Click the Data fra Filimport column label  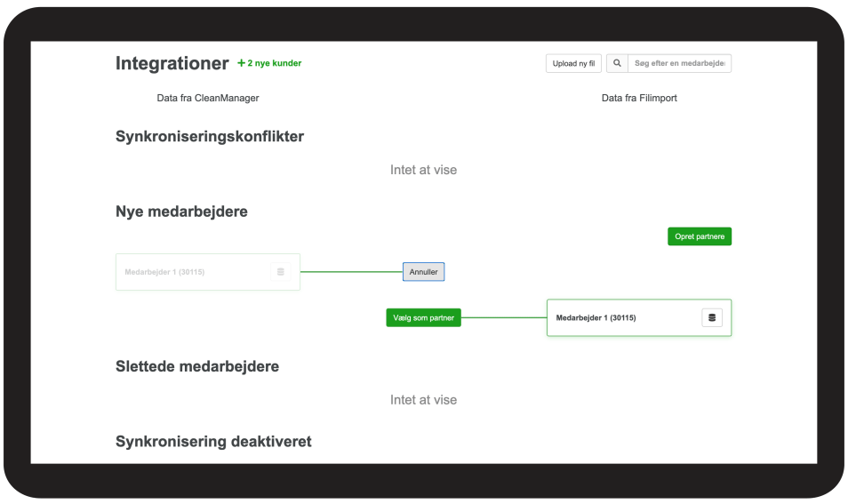(x=639, y=98)
